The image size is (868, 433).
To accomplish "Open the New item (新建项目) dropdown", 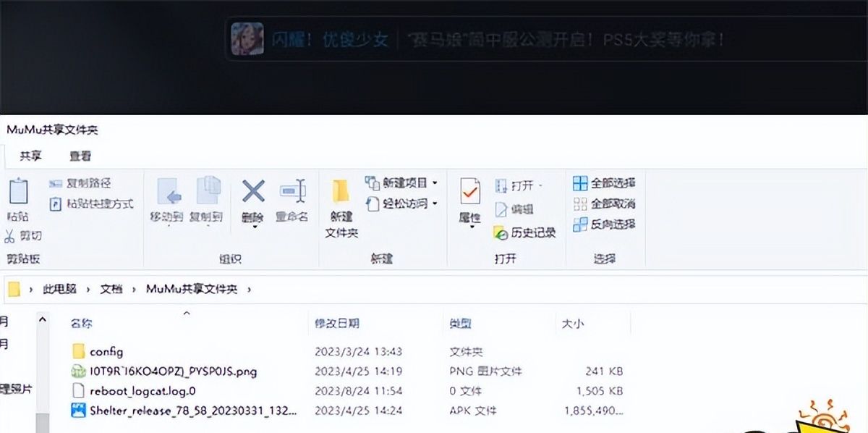I will pyautogui.click(x=401, y=182).
